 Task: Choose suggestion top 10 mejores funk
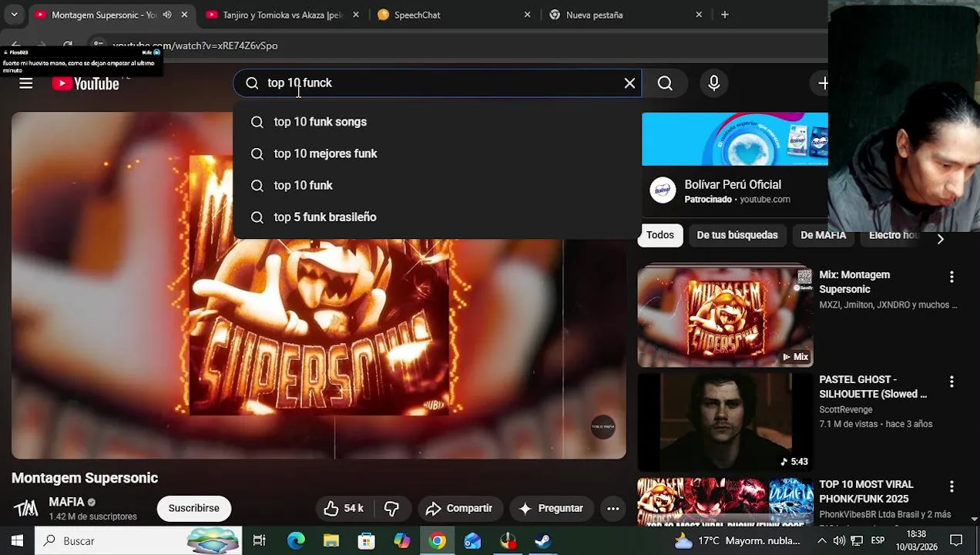click(x=437, y=153)
